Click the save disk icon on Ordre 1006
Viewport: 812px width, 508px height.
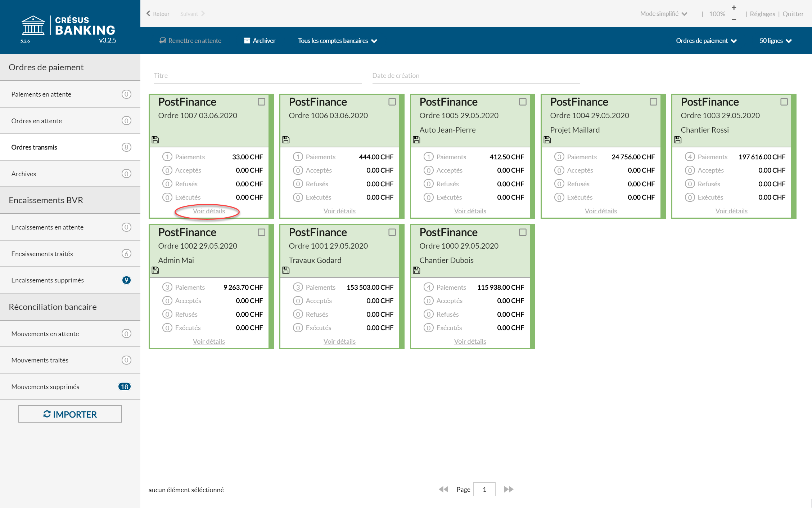pos(286,139)
